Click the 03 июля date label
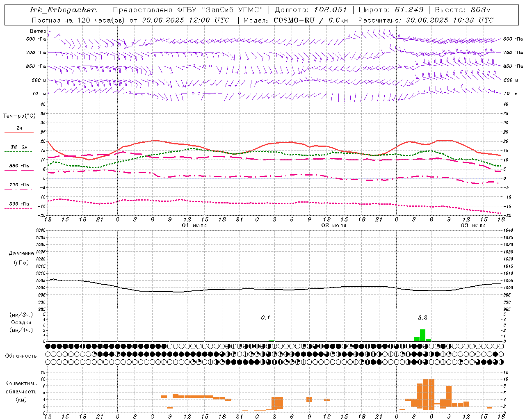This screenshot has height=420, width=525. click(473, 226)
